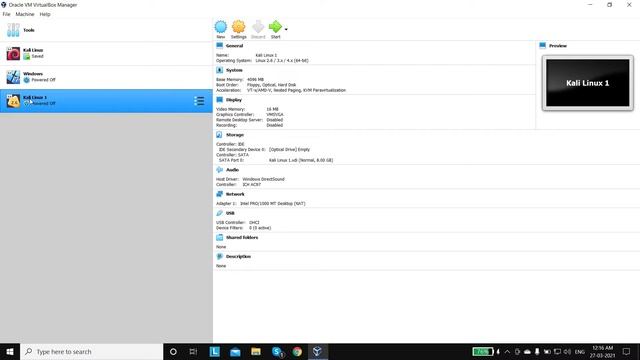Open Settings from the toolbar

pos(238,29)
